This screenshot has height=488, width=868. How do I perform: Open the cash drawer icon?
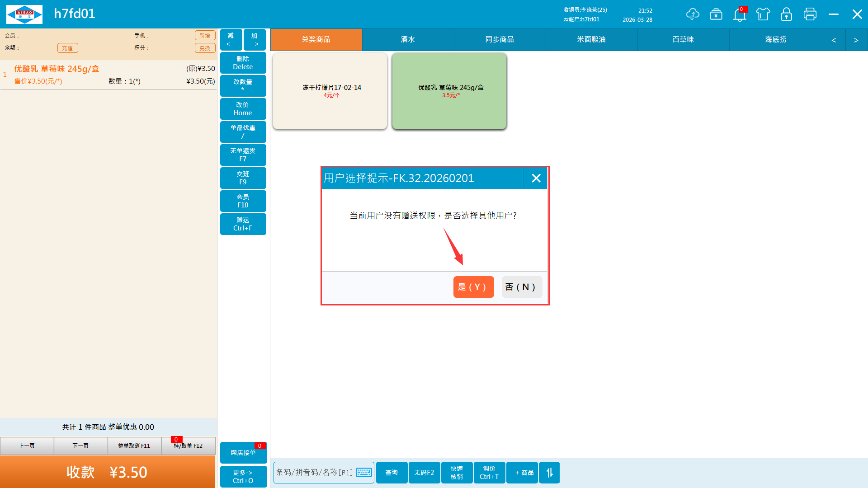(x=716, y=14)
